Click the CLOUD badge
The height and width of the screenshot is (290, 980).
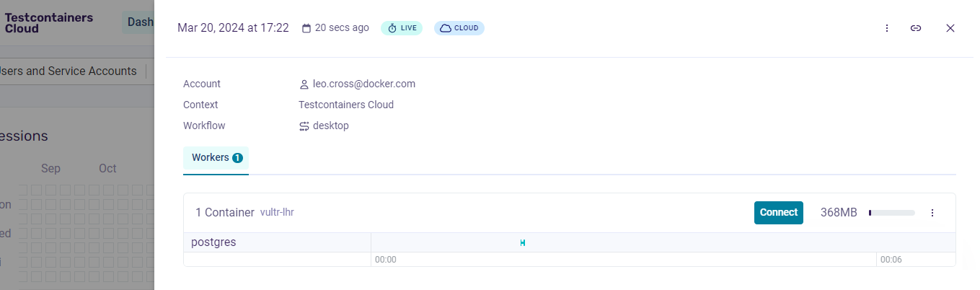point(459,28)
